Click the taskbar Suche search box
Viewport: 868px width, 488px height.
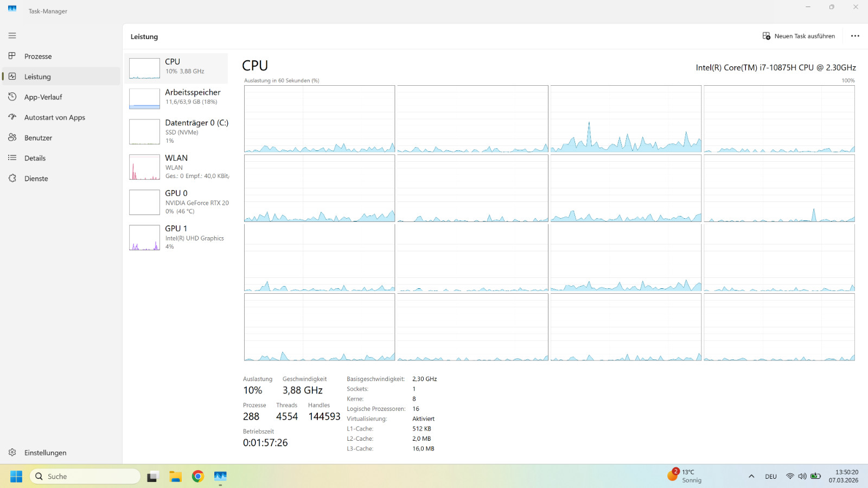click(x=85, y=476)
